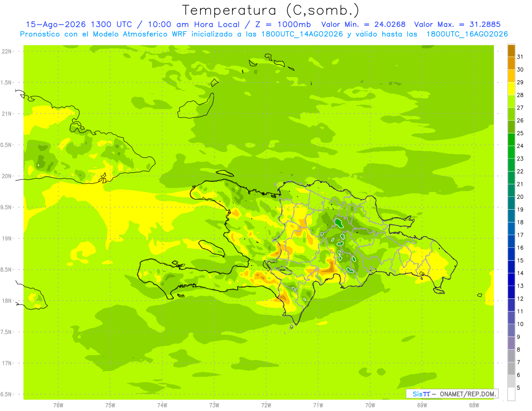Click the 22N latitude label
Screen dimensions: 532x411
click(x=8, y=51)
